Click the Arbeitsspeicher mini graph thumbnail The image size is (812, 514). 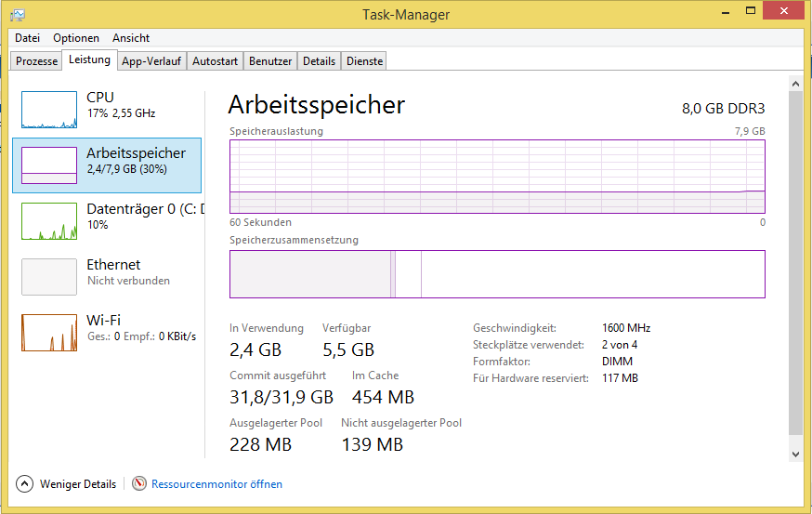[49, 165]
